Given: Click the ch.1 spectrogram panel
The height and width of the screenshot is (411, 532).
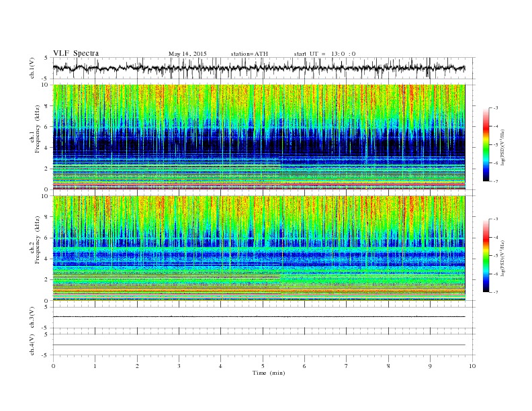Looking at the screenshot, I should pos(259,137).
